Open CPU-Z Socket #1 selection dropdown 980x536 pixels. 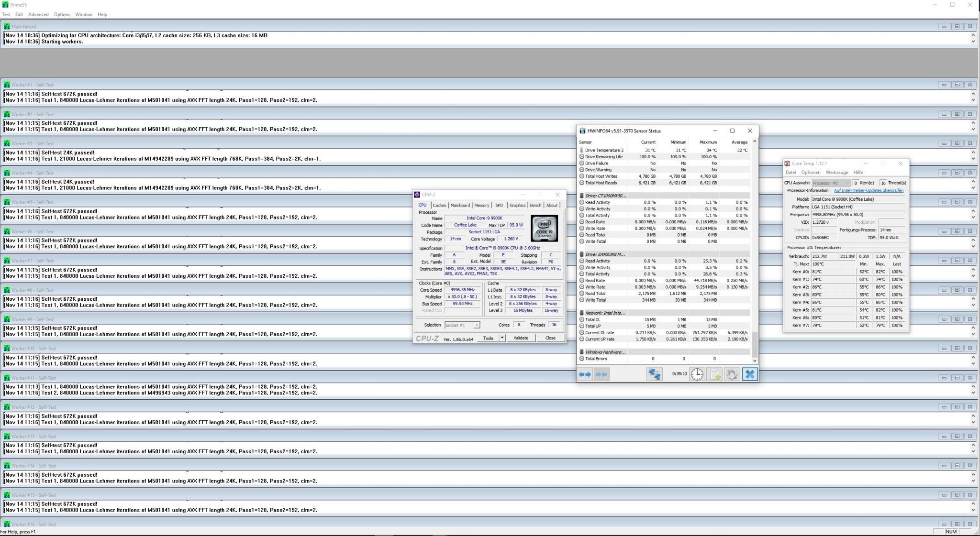coord(462,325)
